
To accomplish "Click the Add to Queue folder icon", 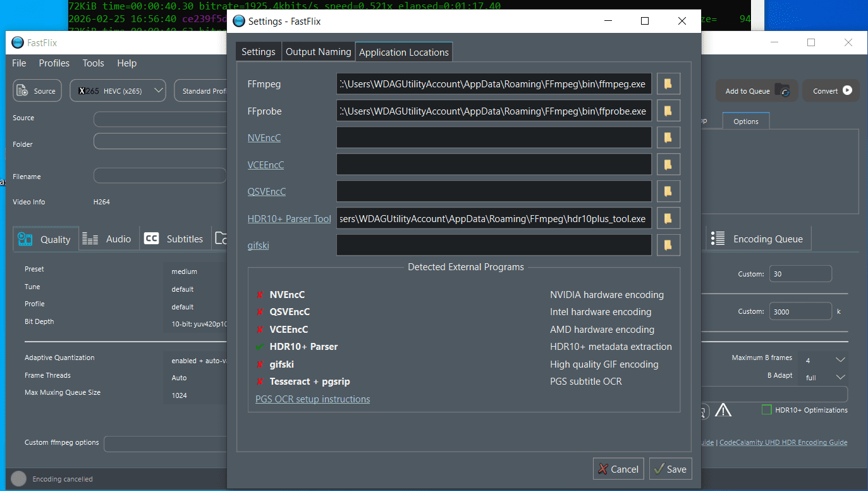I will pos(783,90).
